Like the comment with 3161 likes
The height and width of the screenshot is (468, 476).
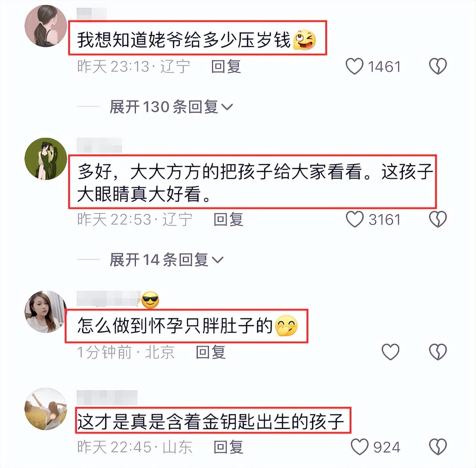pos(355,219)
